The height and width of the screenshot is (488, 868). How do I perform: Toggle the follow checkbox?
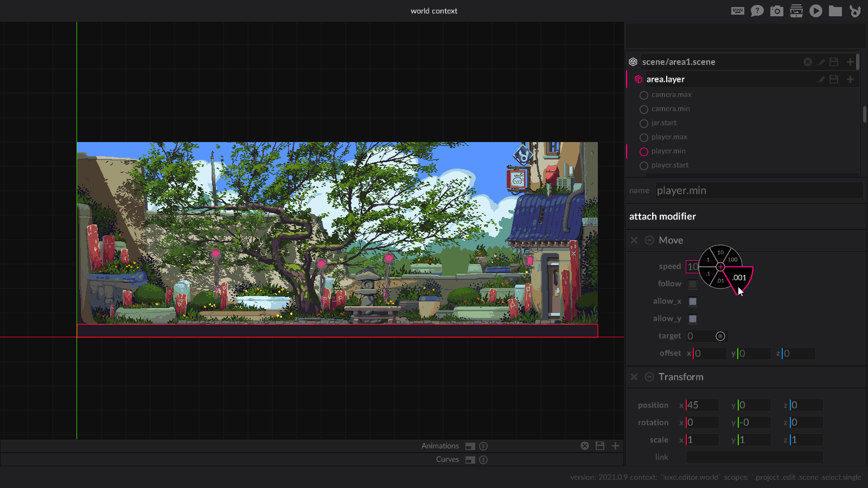coord(693,284)
